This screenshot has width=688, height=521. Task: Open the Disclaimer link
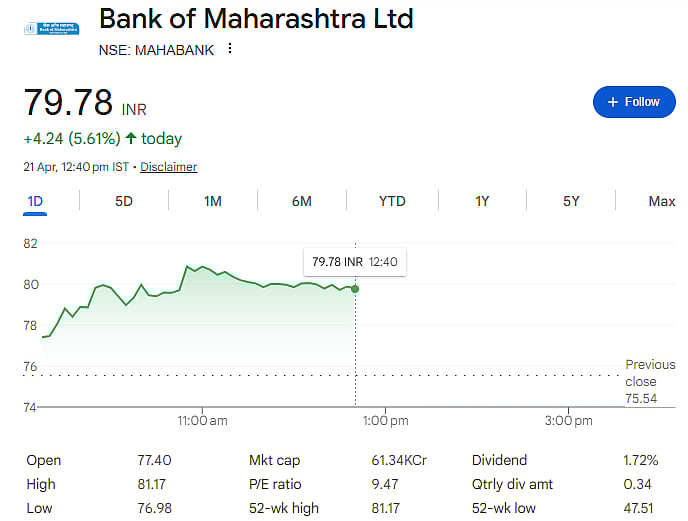pos(168,167)
